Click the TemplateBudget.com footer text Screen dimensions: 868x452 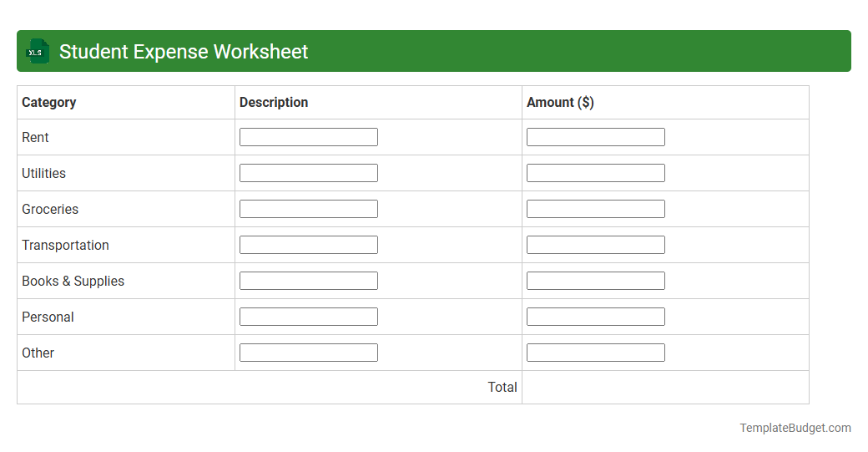coord(795,428)
